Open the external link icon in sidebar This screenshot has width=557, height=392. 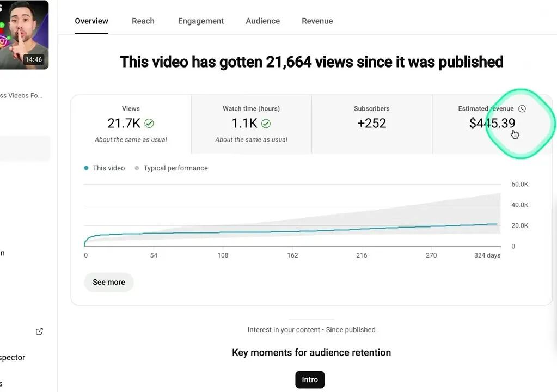[x=39, y=330]
